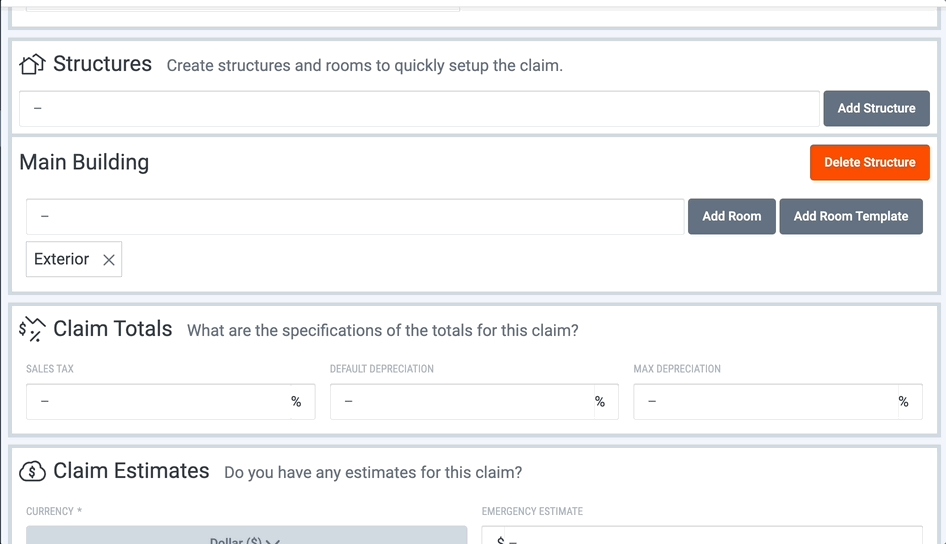Screen dimensions: 946x544
Task: Click the Claim Totals dollar percent icon
Action: (32, 329)
